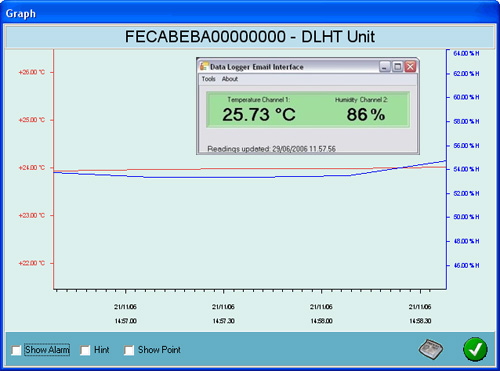500x371 pixels.
Task: Tick the Hint checkbox
Action: pyautogui.click(x=85, y=350)
